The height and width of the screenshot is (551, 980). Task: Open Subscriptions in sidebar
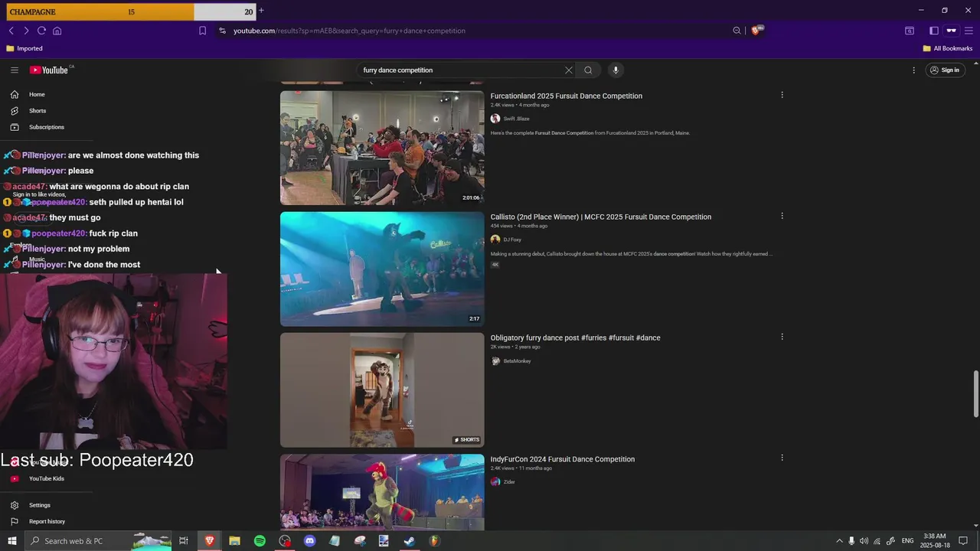tap(46, 127)
